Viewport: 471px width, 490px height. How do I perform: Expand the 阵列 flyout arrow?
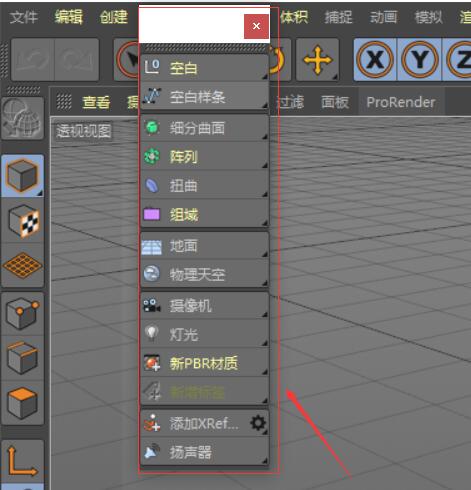click(x=265, y=166)
